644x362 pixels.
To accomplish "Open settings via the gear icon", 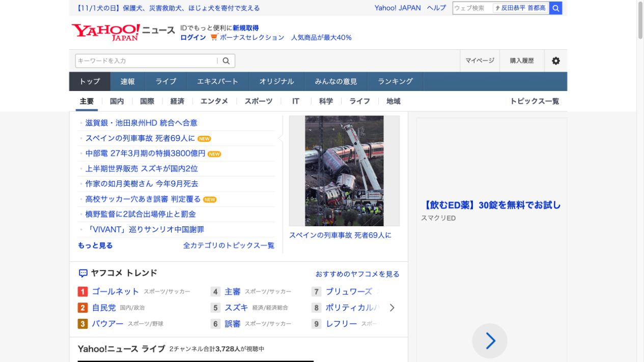I will click(x=556, y=61).
